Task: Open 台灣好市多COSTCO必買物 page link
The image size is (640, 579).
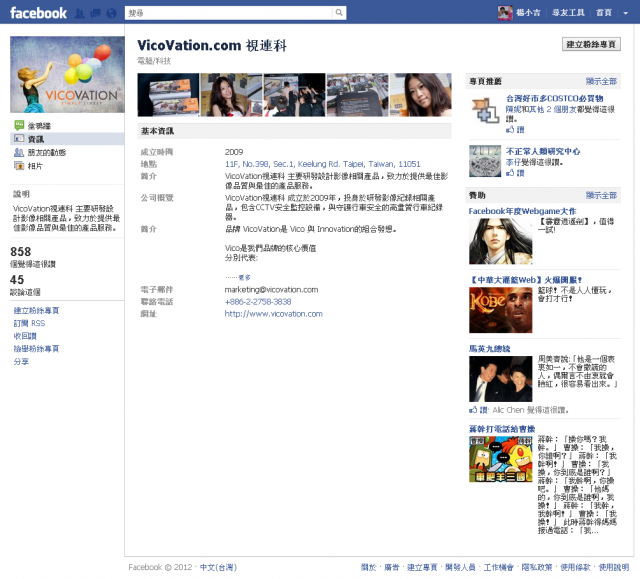Action: coord(554,98)
